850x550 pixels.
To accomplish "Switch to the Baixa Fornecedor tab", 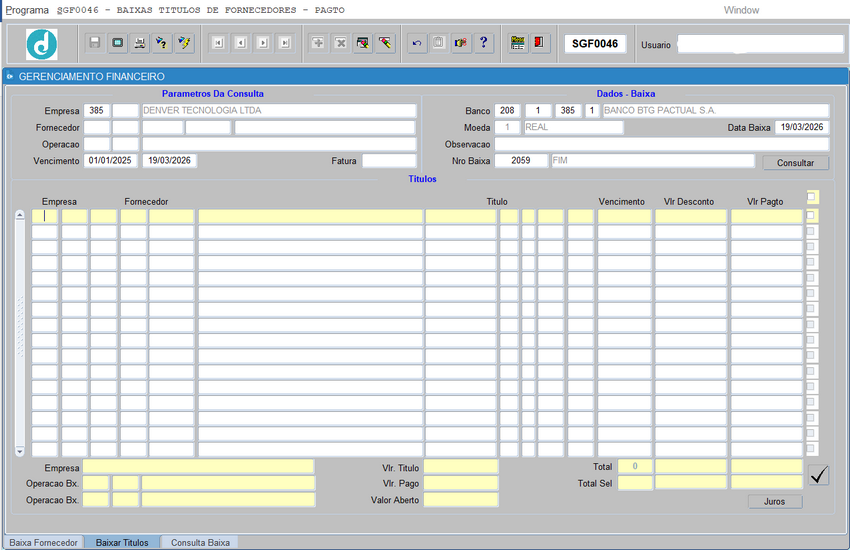I will point(43,542).
